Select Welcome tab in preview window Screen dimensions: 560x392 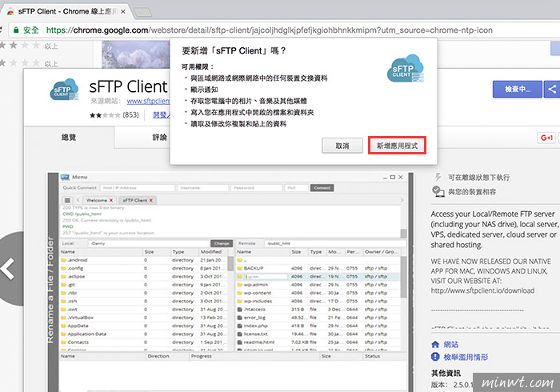coord(99,200)
